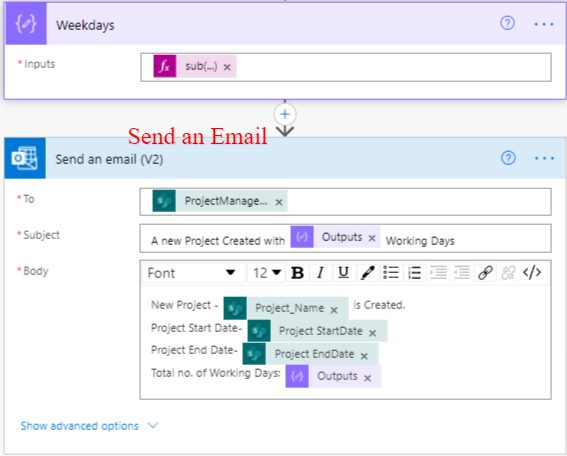Image resolution: width=567 pixels, height=456 pixels.
Task: Open the Font family dropdown
Action: coord(191,273)
